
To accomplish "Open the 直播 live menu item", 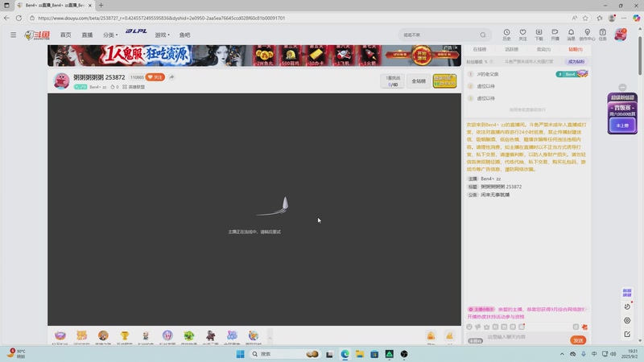I will pyautogui.click(x=87, y=35).
